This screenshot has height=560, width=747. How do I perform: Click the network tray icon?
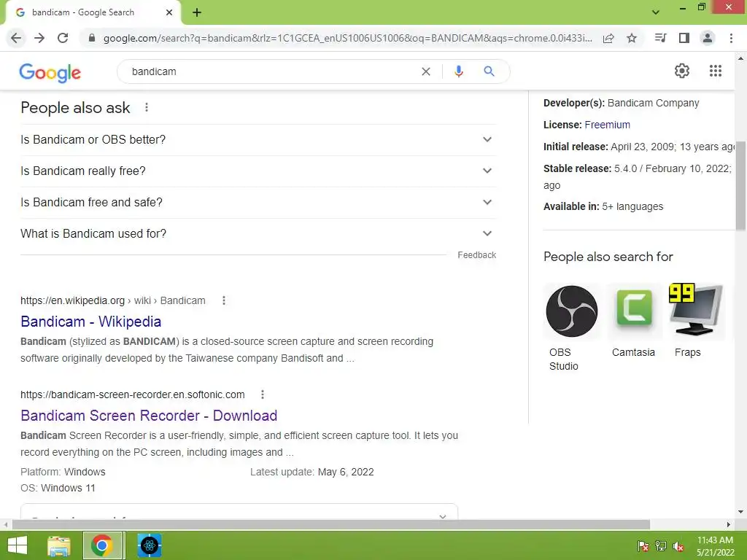[661, 546]
